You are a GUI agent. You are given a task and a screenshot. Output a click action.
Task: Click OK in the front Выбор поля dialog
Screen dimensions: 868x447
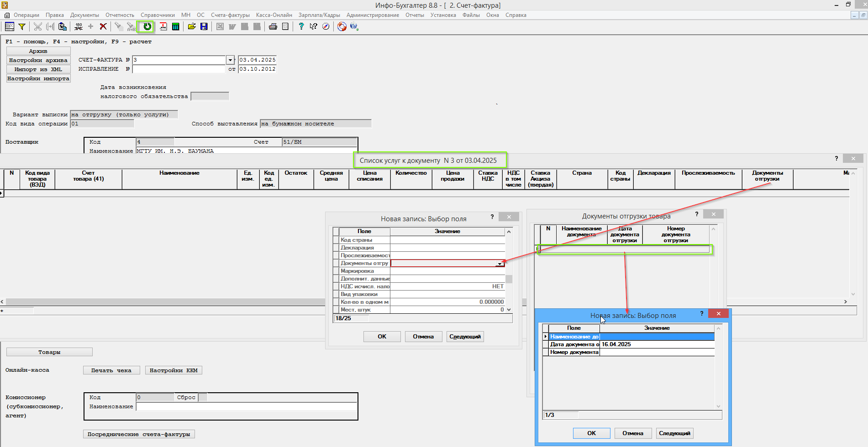coord(592,433)
